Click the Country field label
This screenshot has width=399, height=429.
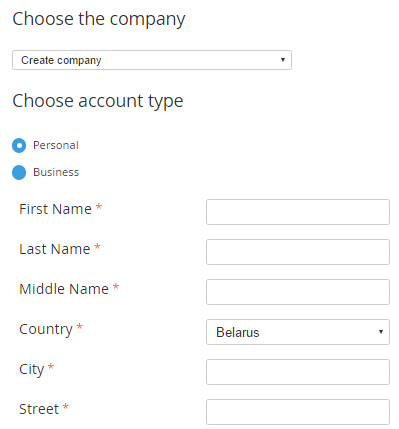pos(46,330)
